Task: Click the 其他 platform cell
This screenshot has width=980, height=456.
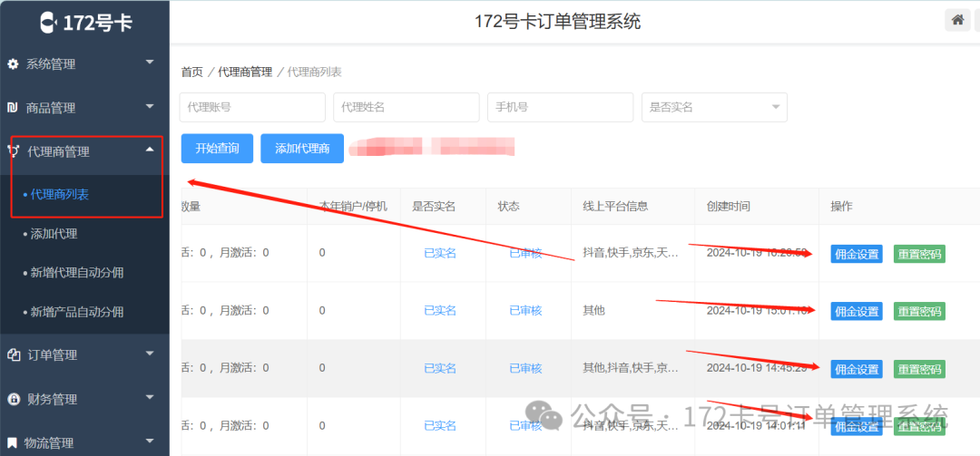Action: click(x=593, y=310)
